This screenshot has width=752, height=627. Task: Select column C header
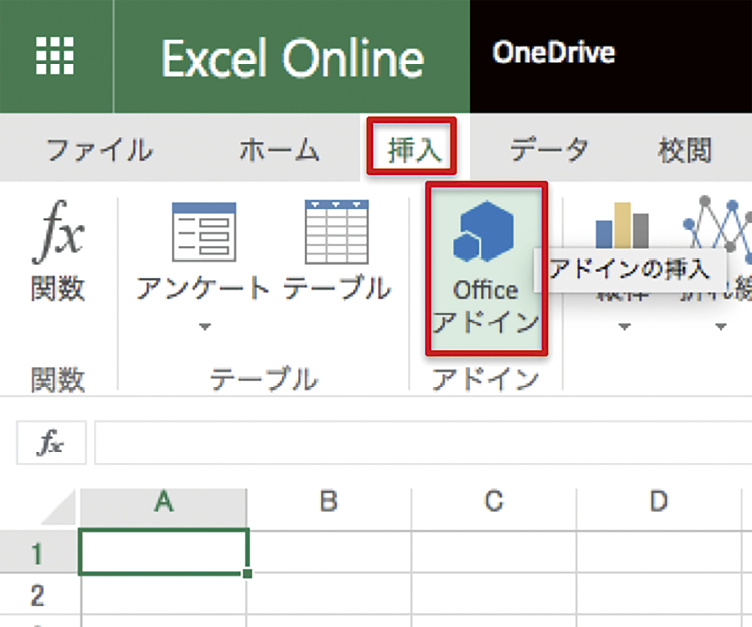(x=494, y=508)
